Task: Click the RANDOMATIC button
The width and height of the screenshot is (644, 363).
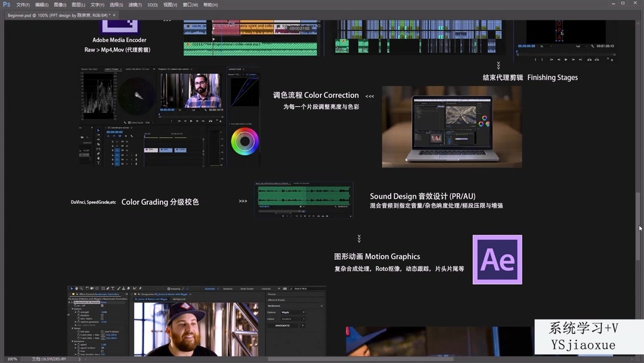Action: [283, 326]
